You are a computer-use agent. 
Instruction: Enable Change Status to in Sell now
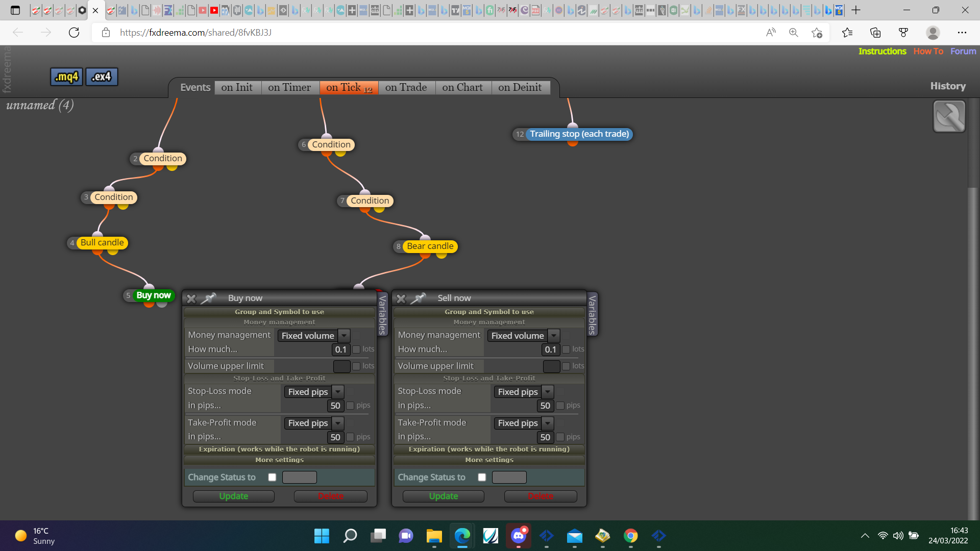click(482, 478)
